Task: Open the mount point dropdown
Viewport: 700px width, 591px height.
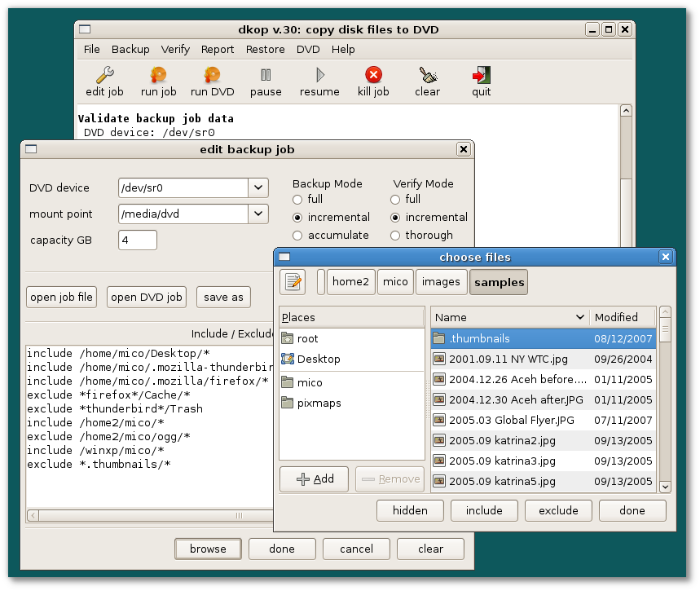Action: pyautogui.click(x=258, y=214)
